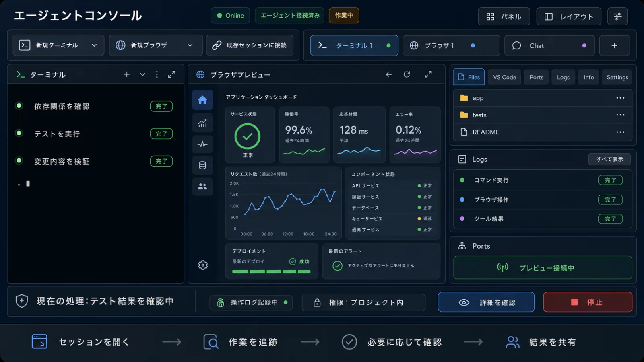Switch to the Chat tab
Viewport: 644px width, 362px height.
(x=549, y=45)
